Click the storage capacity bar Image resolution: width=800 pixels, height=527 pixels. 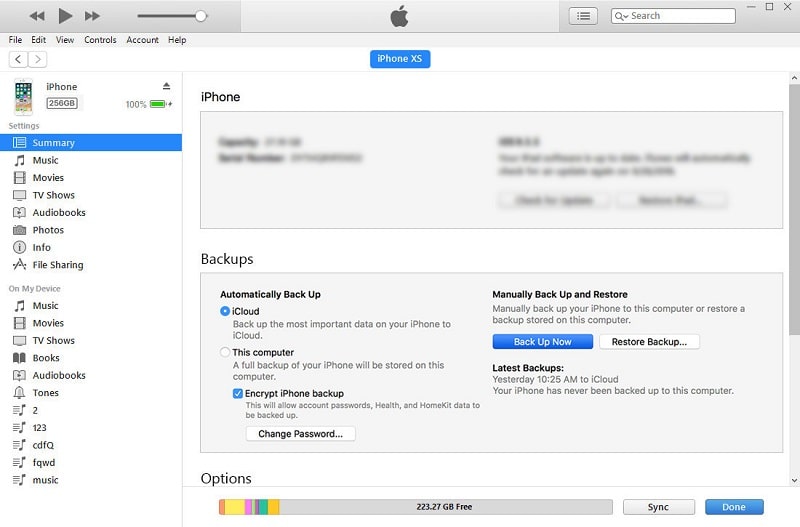(415, 507)
